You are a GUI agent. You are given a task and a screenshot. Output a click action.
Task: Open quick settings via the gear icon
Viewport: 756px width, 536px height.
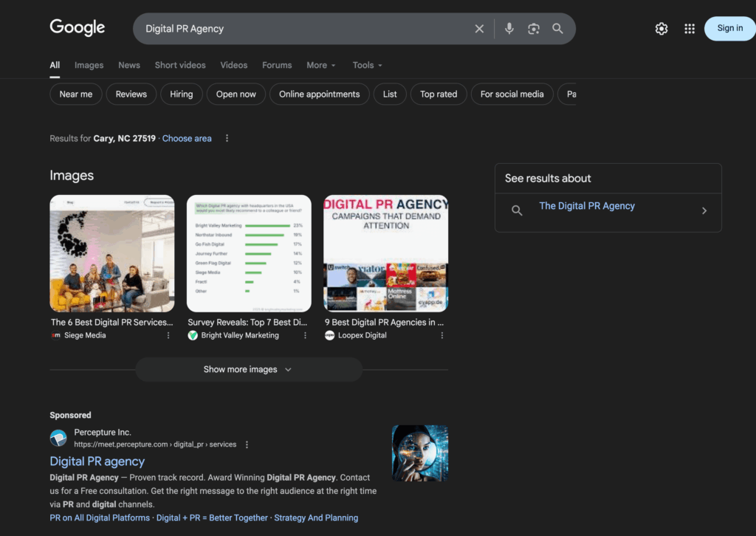pyautogui.click(x=661, y=28)
